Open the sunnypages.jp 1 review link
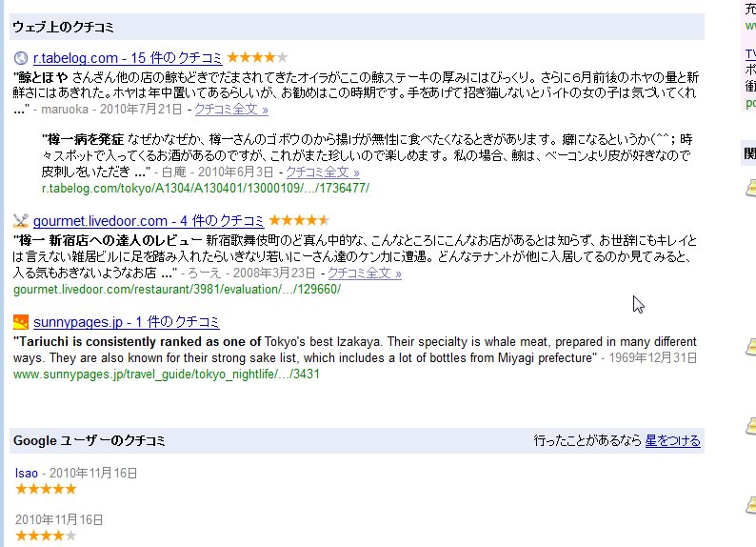Viewport: 756px width, 547px height. click(x=127, y=322)
